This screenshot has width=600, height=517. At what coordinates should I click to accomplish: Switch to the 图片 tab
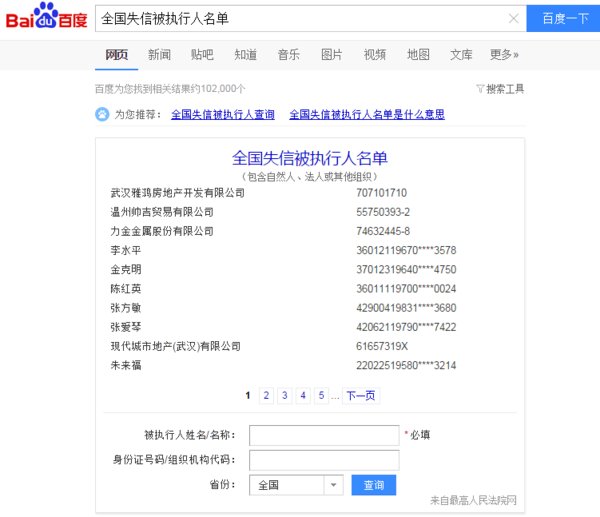331,55
